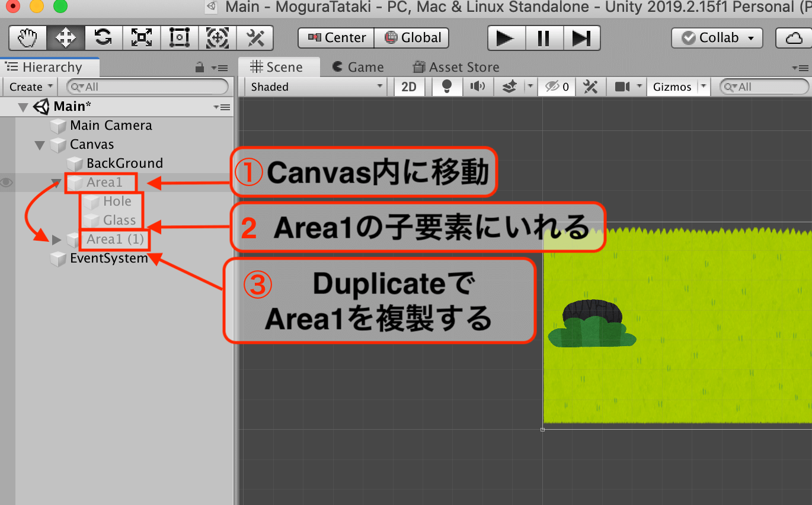Image resolution: width=812 pixels, height=505 pixels.
Task: Toggle the Gizmos button
Action: point(672,87)
